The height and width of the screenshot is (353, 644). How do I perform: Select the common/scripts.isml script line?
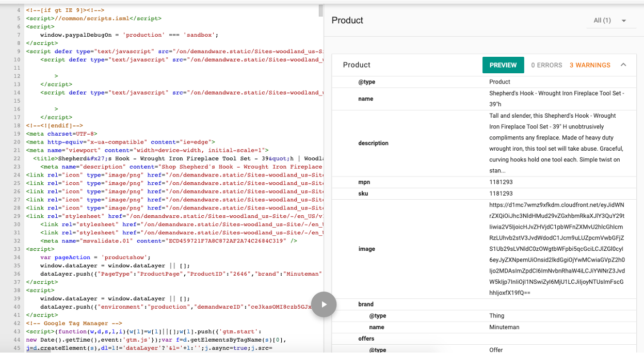[x=93, y=19]
